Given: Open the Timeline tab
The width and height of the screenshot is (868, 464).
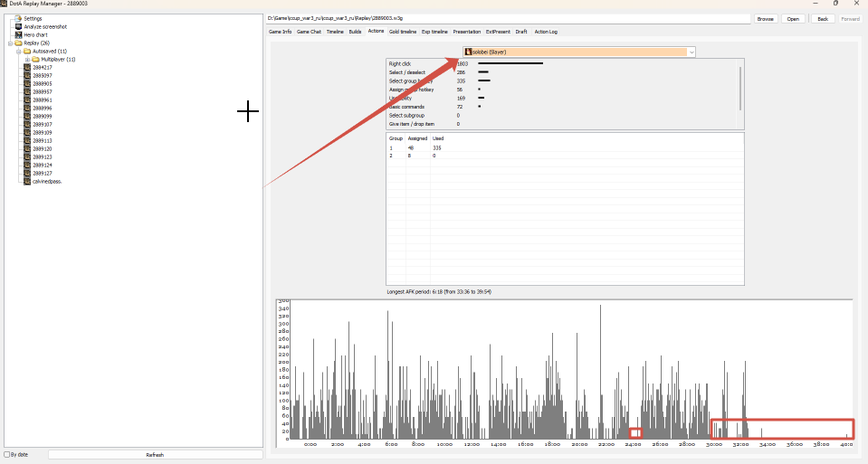Looking at the screenshot, I should (335, 32).
